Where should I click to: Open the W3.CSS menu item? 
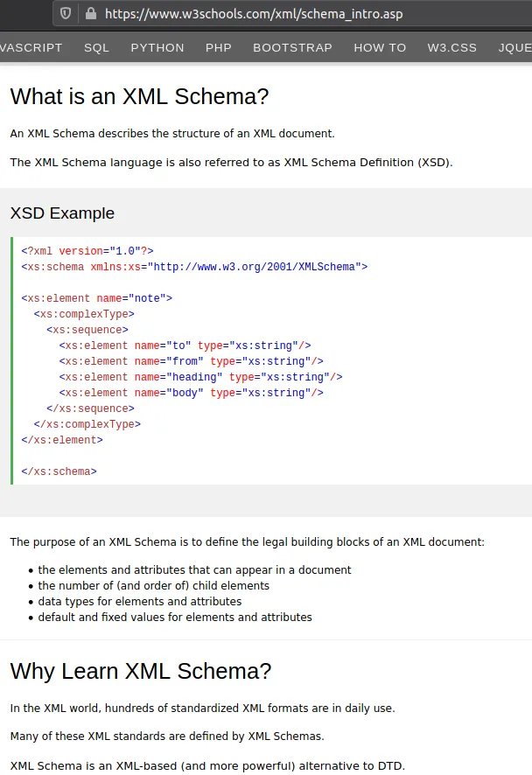coord(451,47)
